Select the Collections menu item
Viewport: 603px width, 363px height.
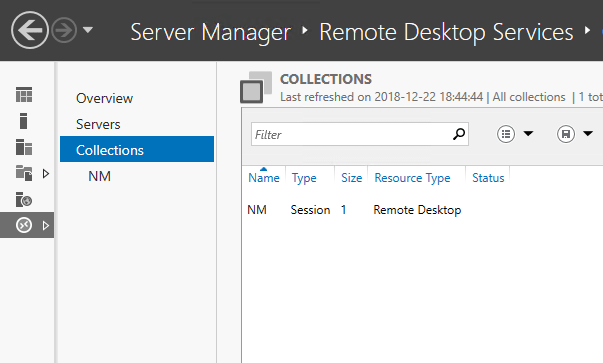click(x=137, y=149)
